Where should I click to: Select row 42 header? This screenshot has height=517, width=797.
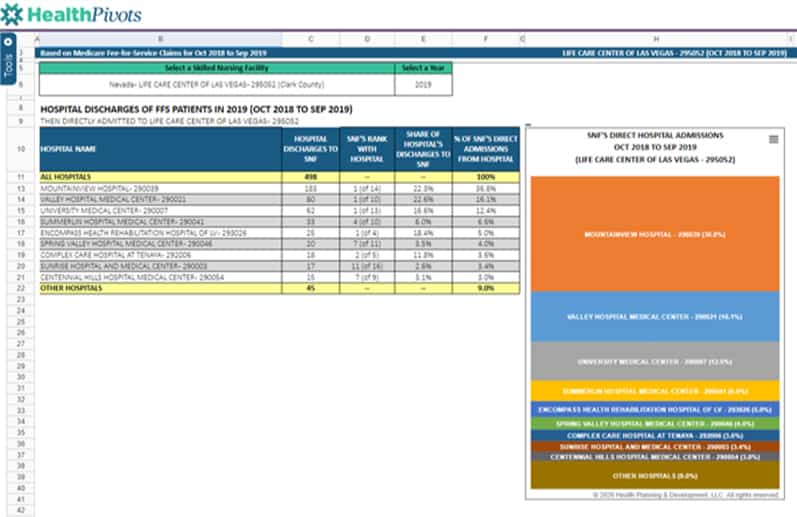[21, 510]
